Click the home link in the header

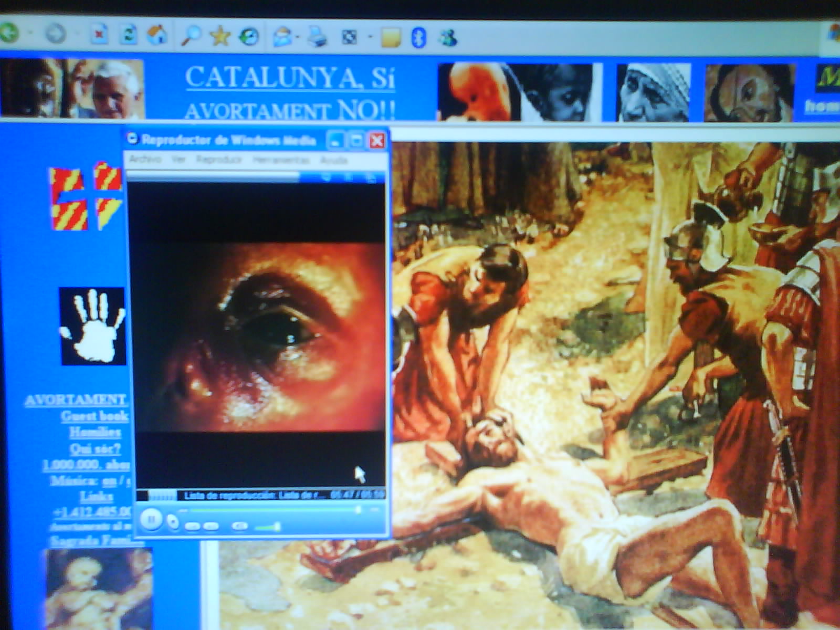[x=822, y=107]
